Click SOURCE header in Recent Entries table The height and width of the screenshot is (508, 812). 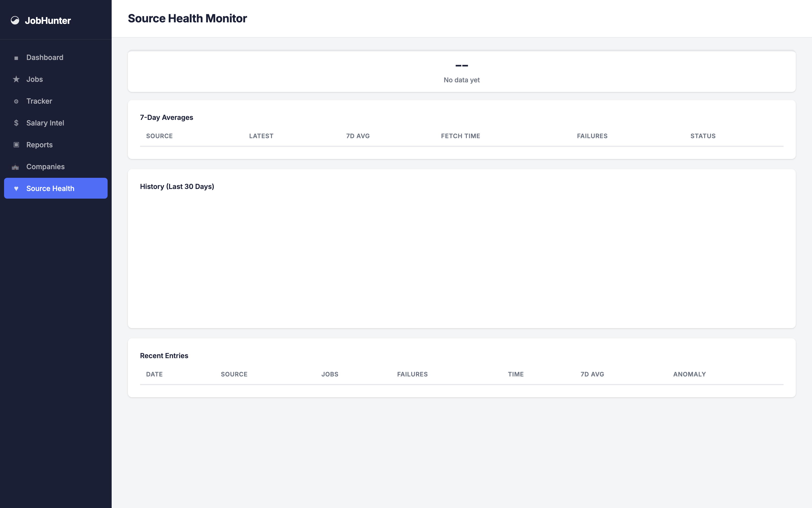(x=234, y=374)
